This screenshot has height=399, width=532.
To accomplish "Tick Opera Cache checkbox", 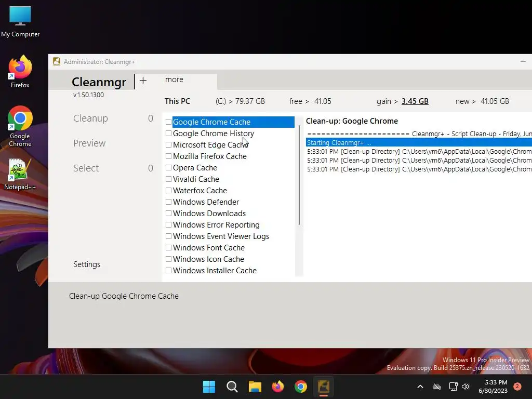I will coord(168,168).
